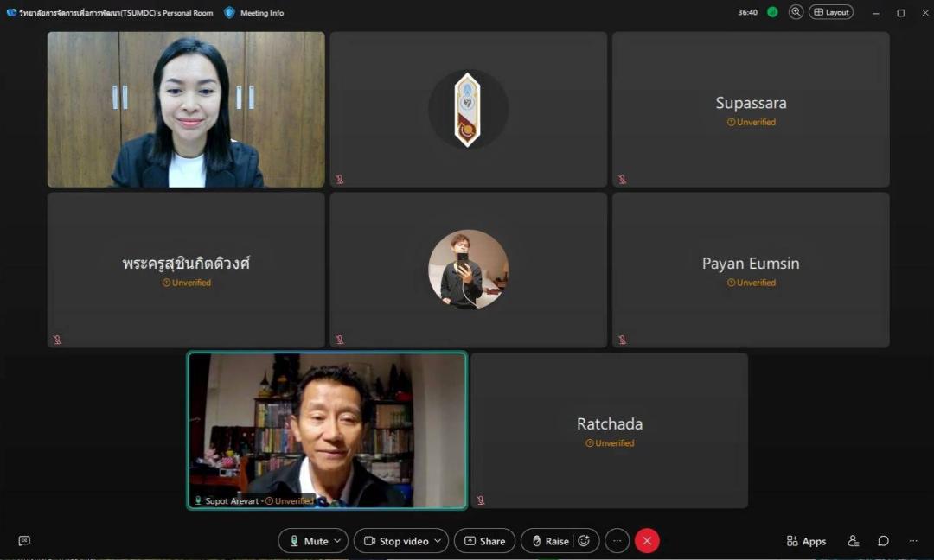This screenshot has height=560, width=934.
Task: Click the Share button
Action: (x=484, y=541)
